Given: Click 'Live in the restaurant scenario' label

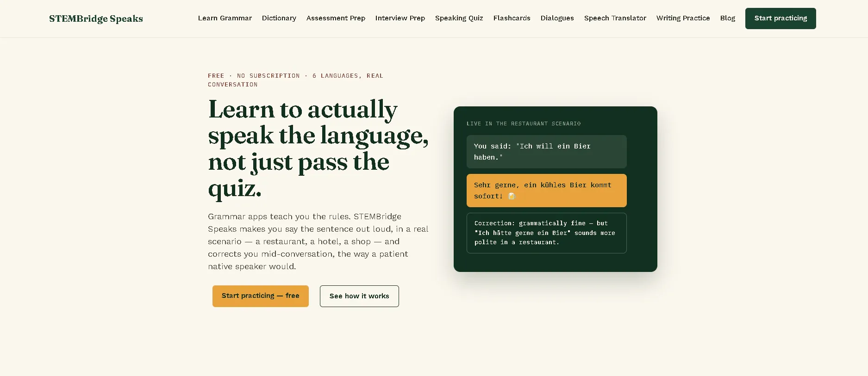Looking at the screenshot, I should click(x=524, y=123).
